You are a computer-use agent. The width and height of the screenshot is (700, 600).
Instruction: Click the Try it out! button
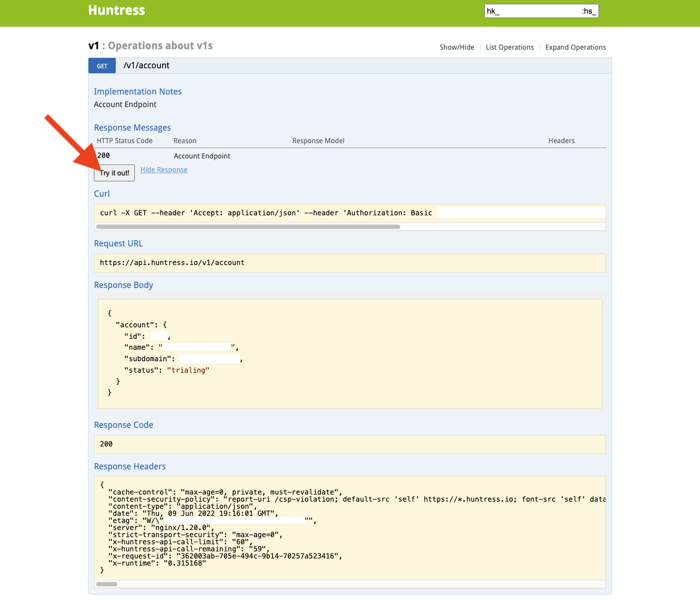(x=114, y=173)
